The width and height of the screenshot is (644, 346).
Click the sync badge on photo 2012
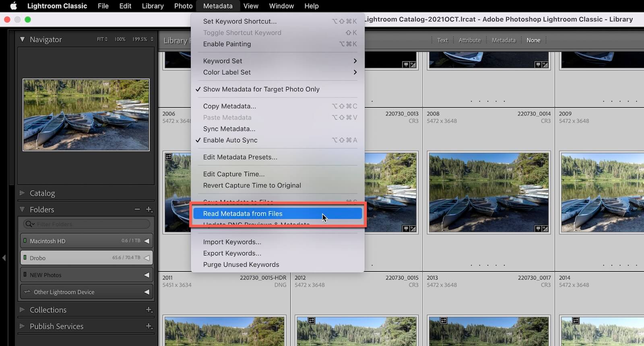[x=312, y=321]
